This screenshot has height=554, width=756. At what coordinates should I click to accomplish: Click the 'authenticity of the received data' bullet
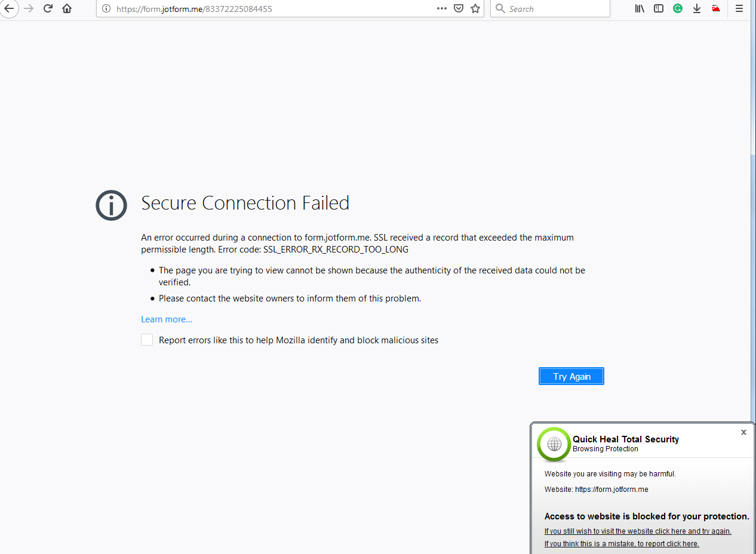click(372, 276)
